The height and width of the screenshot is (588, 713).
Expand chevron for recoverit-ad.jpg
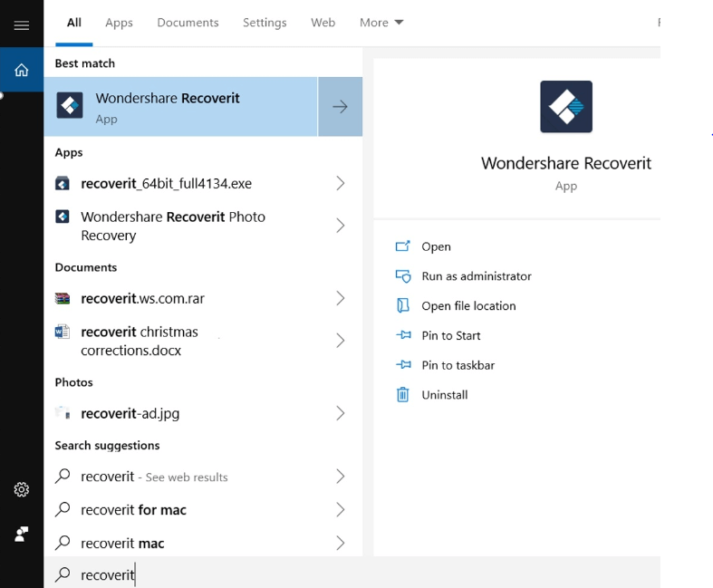point(340,413)
